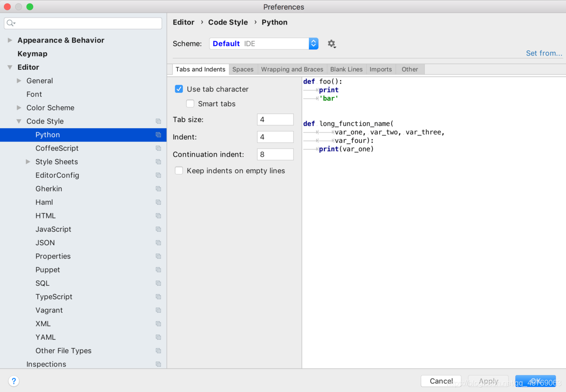Click copy icon beside SQL

pyautogui.click(x=158, y=284)
